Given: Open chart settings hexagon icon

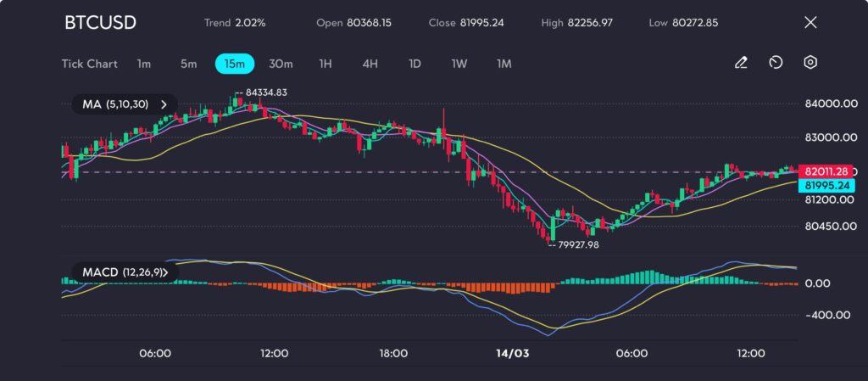Looking at the screenshot, I should [x=810, y=63].
